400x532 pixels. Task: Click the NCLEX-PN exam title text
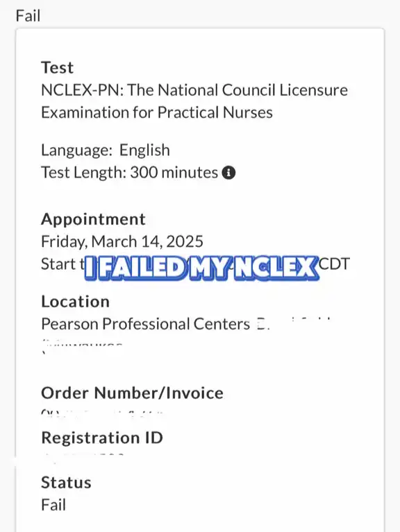pos(194,101)
